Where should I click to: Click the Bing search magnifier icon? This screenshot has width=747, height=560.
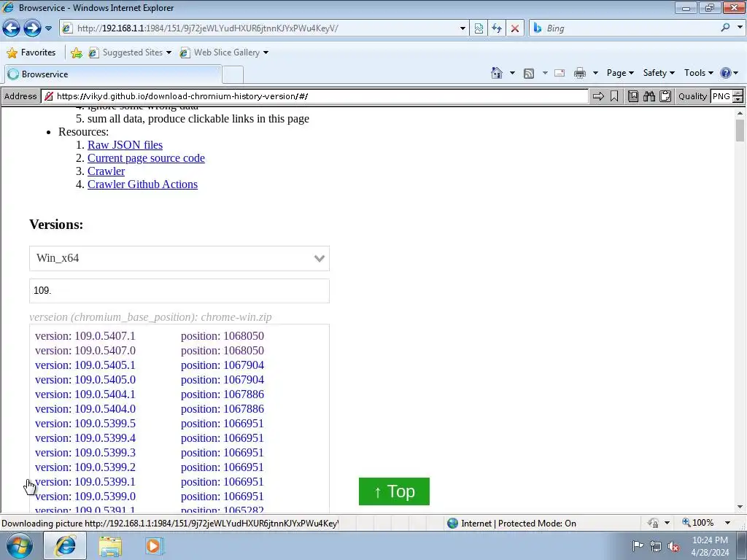(725, 28)
